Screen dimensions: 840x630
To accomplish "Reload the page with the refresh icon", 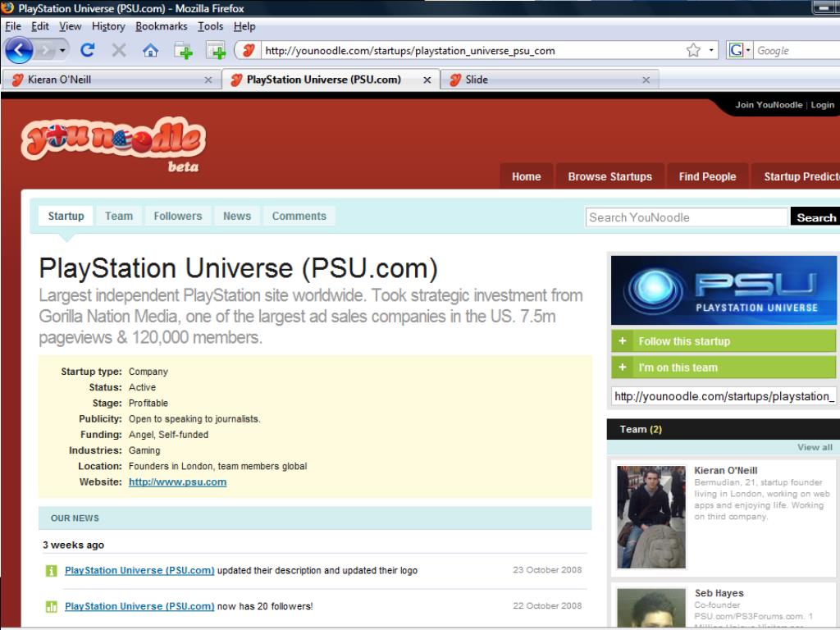I will pyautogui.click(x=87, y=50).
